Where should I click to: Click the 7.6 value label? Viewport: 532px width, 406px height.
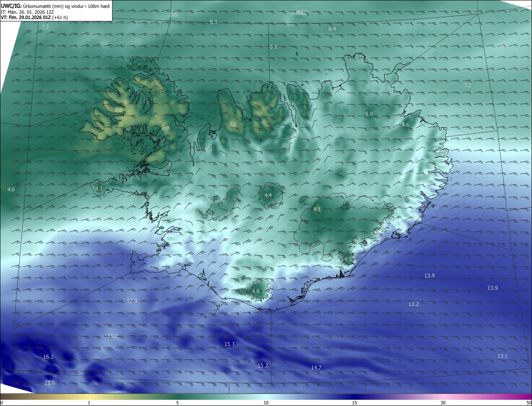coord(173,15)
